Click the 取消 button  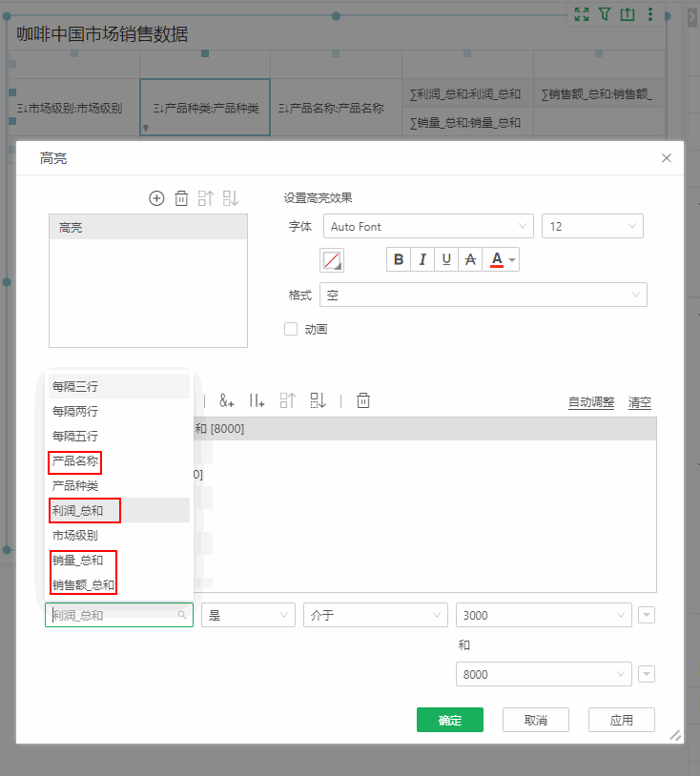[536, 720]
